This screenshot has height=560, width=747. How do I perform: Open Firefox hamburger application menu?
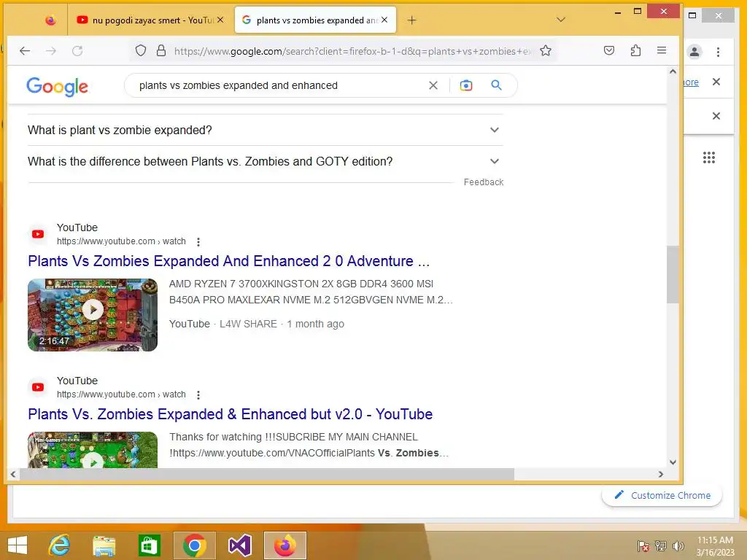coord(661,50)
